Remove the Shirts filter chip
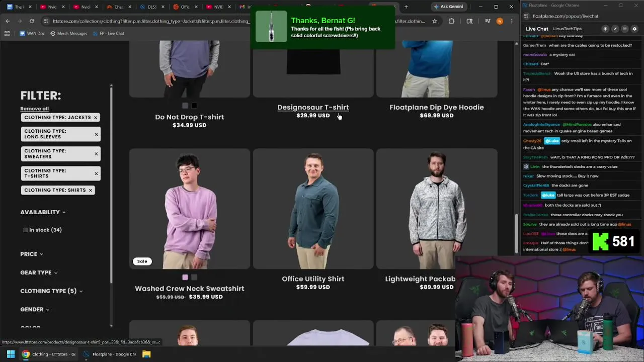644x362 pixels. coord(91,190)
